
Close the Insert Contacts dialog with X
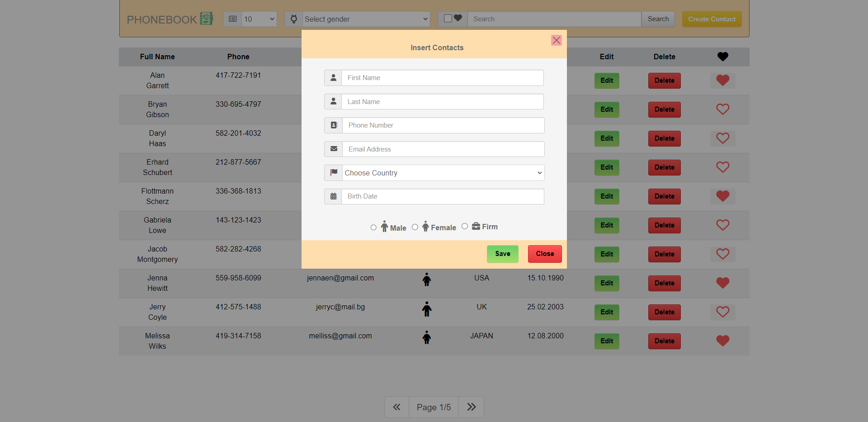click(557, 40)
